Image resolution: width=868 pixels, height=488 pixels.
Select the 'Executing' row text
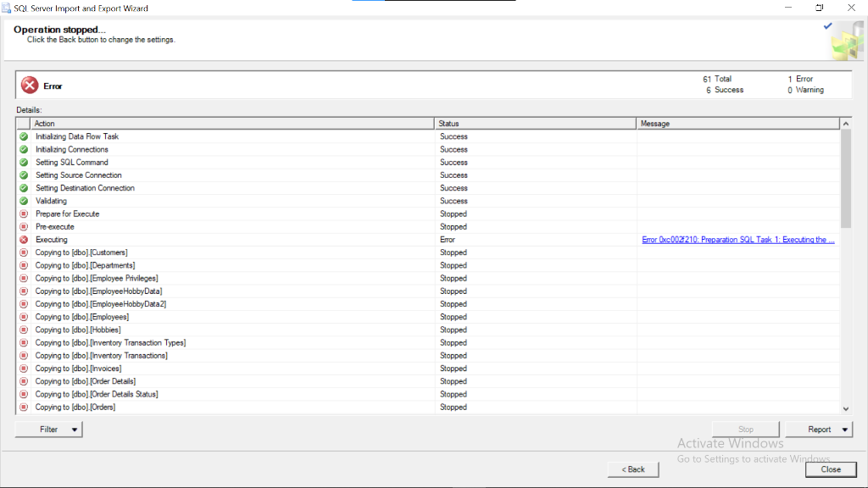52,240
